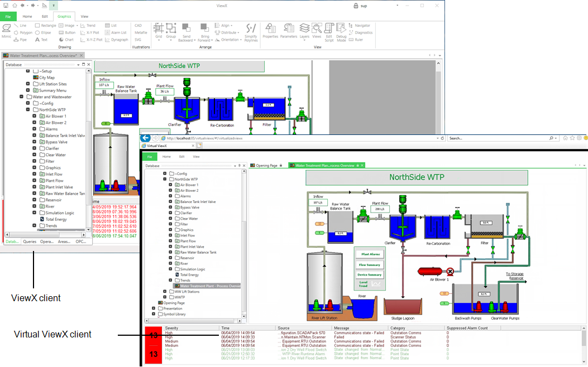Expand the Lift Station Sites folder
588x367 pixels.
point(28,84)
